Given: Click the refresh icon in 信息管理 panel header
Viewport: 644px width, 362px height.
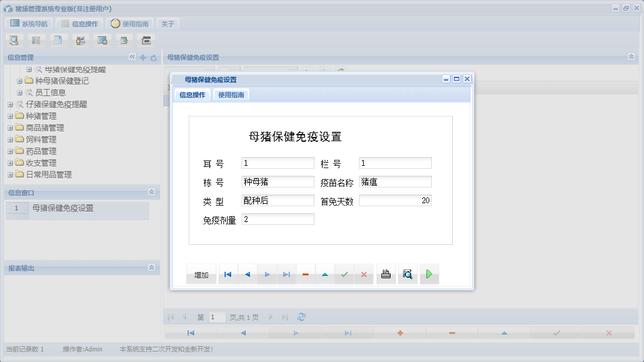Looking at the screenshot, I should [x=154, y=58].
